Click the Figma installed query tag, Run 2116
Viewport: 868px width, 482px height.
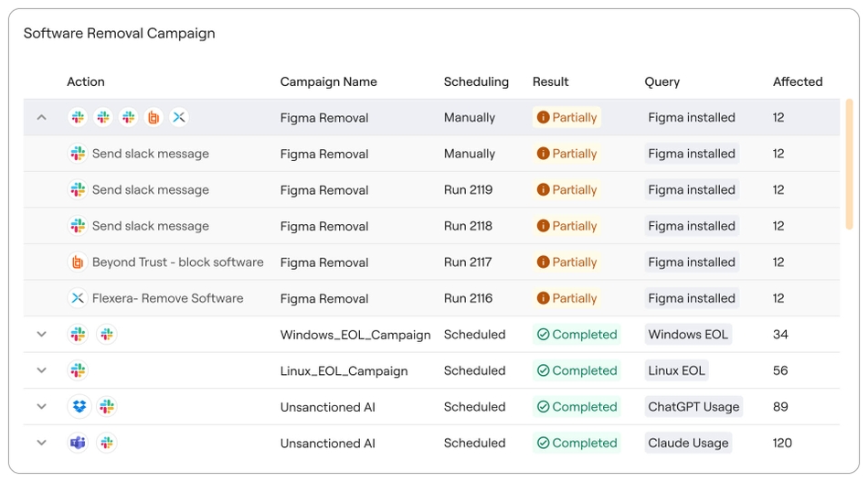pyautogui.click(x=691, y=298)
